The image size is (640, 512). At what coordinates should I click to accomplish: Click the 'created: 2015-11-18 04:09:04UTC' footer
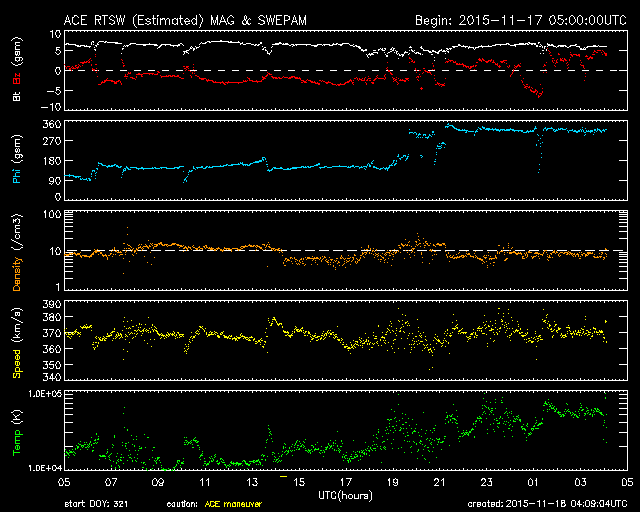pyautogui.click(x=547, y=504)
